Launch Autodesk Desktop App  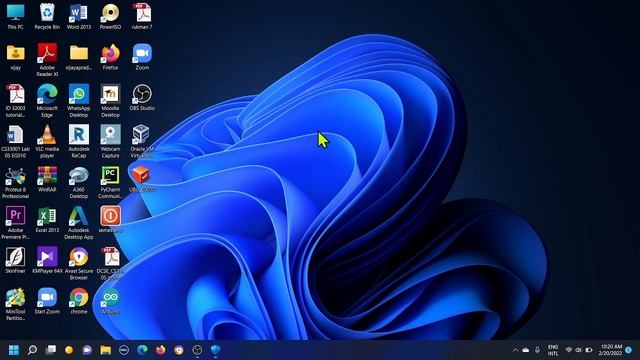click(x=79, y=223)
